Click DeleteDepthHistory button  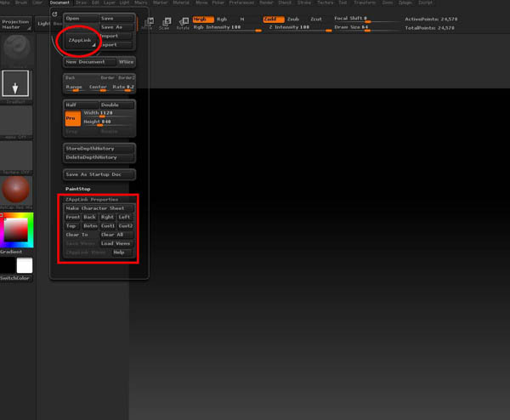pyautogui.click(x=99, y=157)
